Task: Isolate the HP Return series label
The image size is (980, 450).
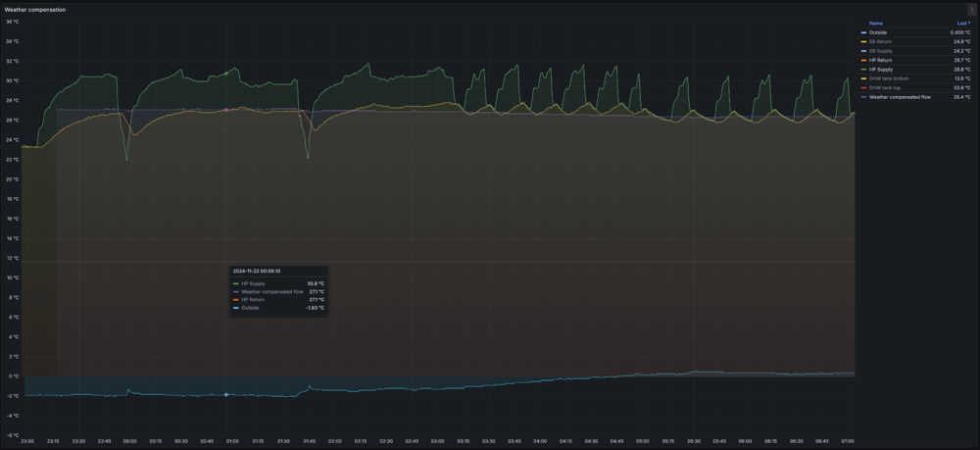Action: (x=881, y=60)
